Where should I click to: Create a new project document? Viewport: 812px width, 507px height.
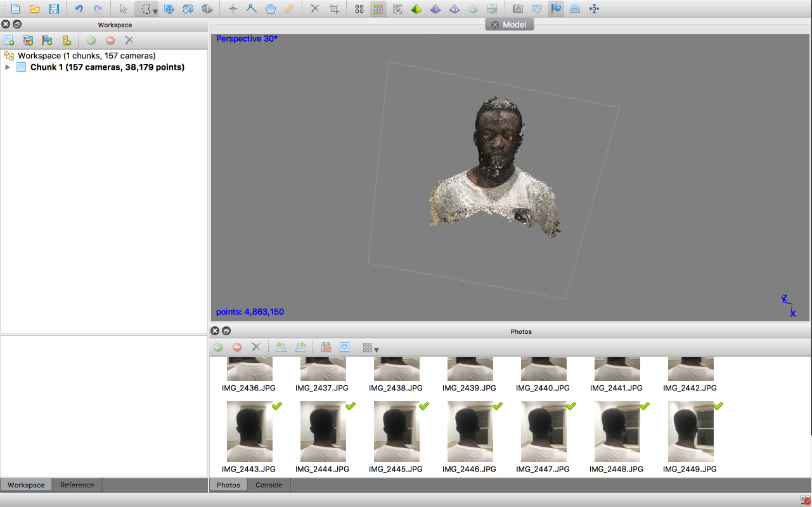pyautogui.click(x=15, y=9)
